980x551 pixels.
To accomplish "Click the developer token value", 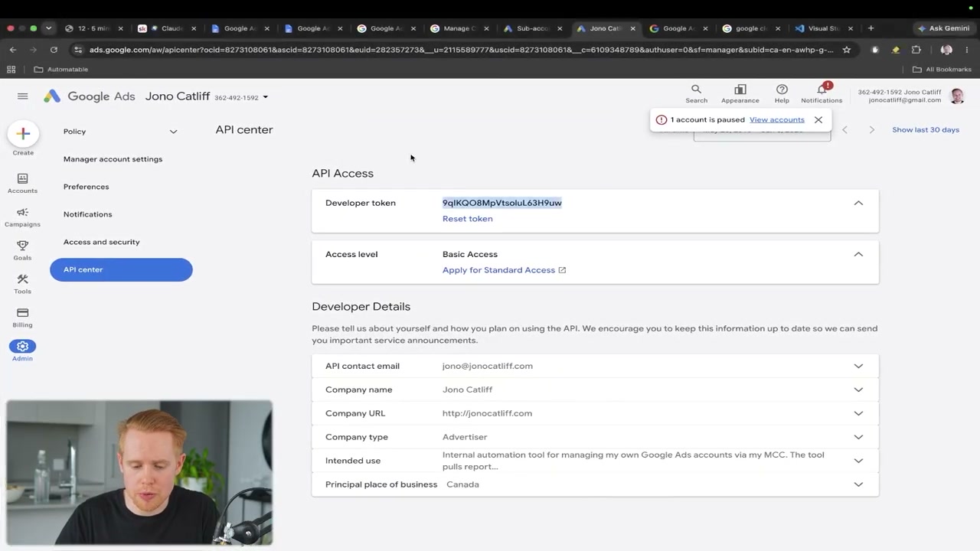I will point(501,203).
